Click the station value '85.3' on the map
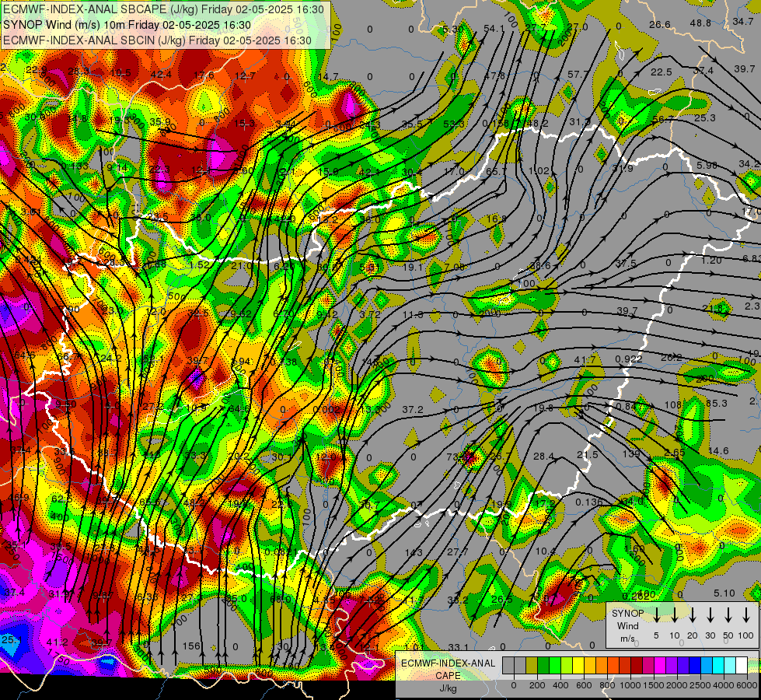 click(x=717, y=403)
